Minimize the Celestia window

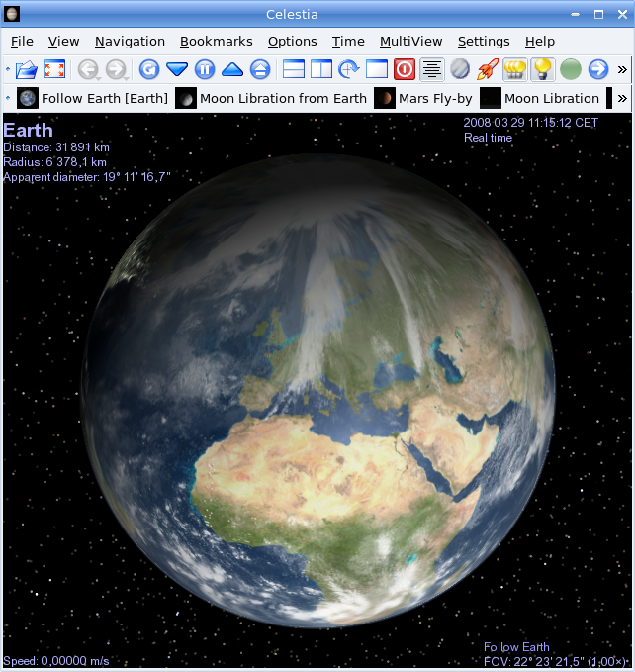click(575, 14)
